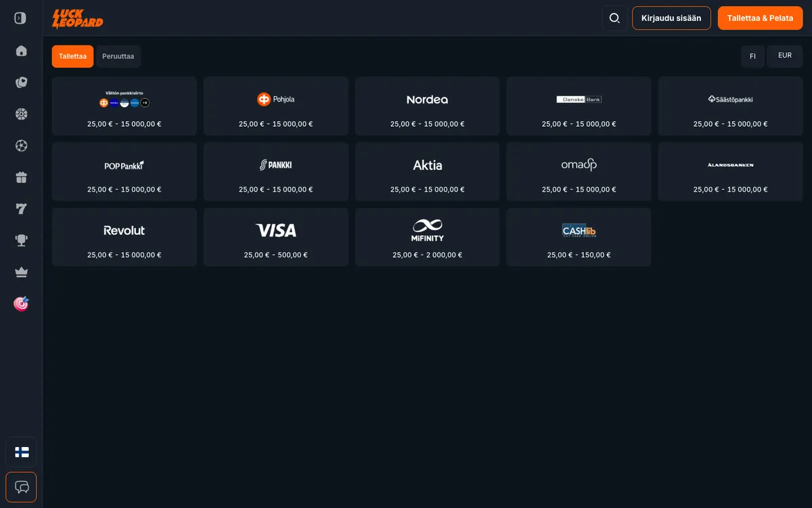Open the crown VIP icon
The image size is (812, 508).
tap(21, 272)
